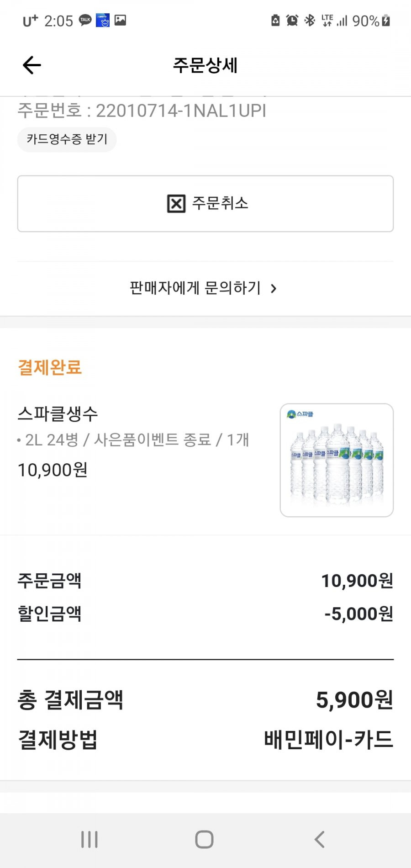Tap the 카드영수증 받기 button
This screenshot has height=868, width=411.
coord(67,139)
